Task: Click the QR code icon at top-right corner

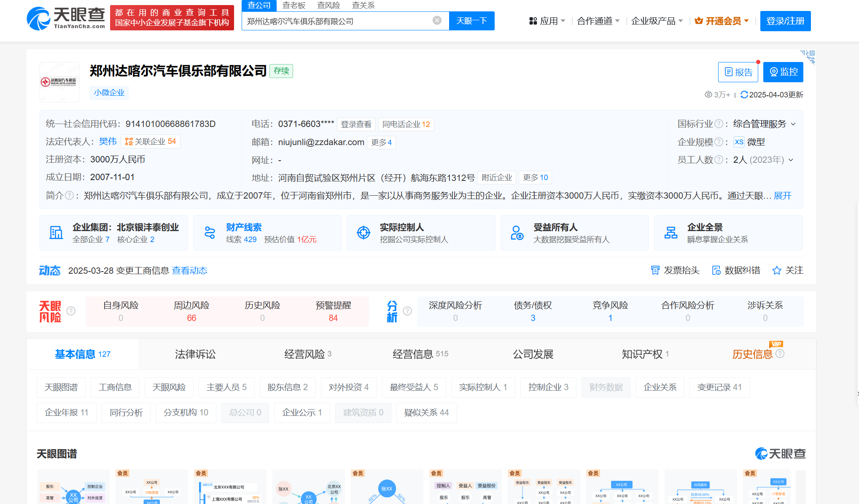Action: pos(808,57)
